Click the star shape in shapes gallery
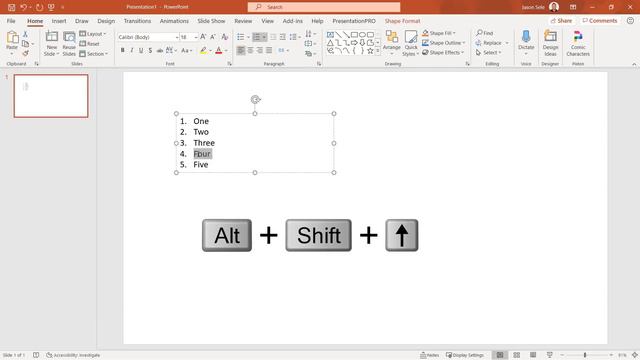640x360 pixels. tap(370, 51)
